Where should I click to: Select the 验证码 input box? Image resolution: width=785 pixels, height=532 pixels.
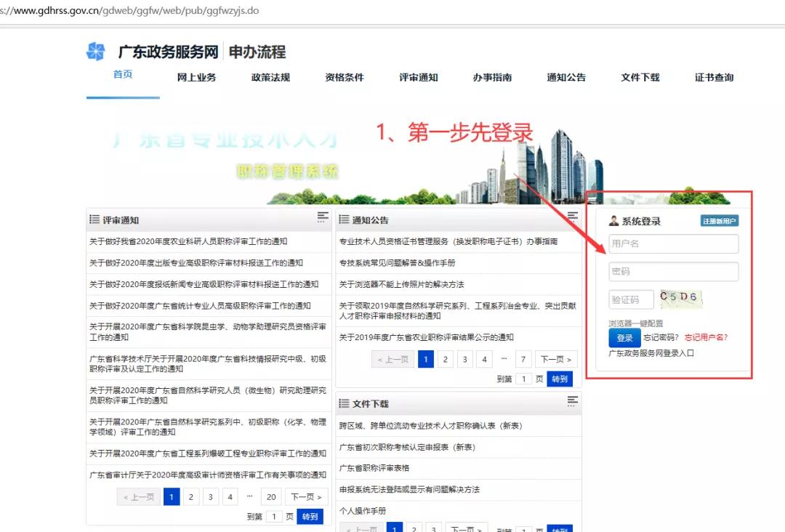631,299
